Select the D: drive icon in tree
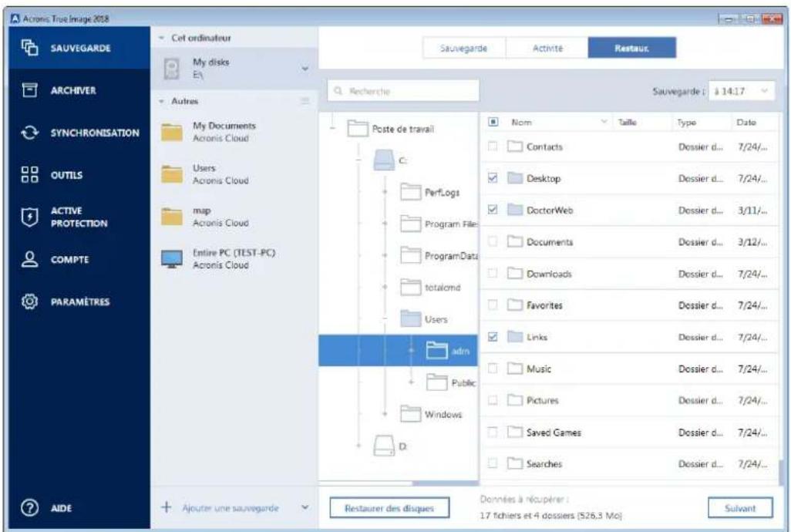This screenshot has height=532, width=791. coord(383,446)
